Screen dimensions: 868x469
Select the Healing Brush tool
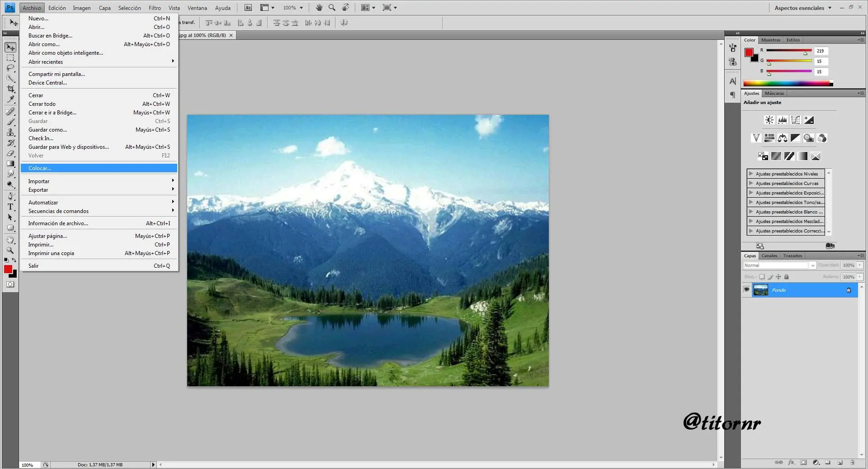pos(10,111)
